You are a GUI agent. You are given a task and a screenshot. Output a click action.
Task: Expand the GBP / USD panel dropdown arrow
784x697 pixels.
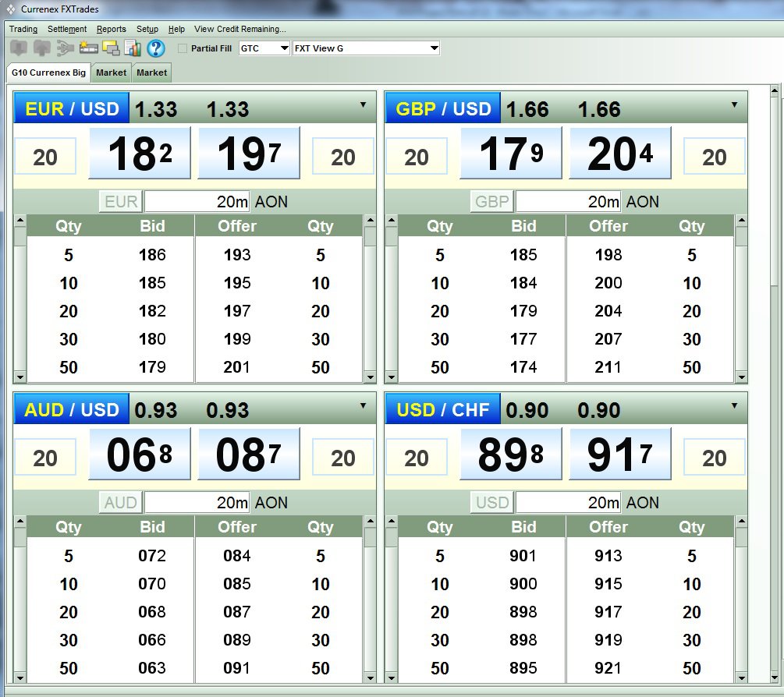pyautogui.click(x=734, y=105)
